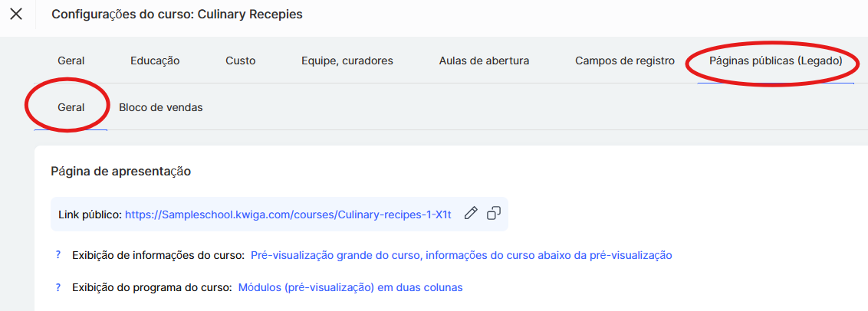Go to the Custo tab
Screen dimensions: 868x311
[x=241, y=61]
